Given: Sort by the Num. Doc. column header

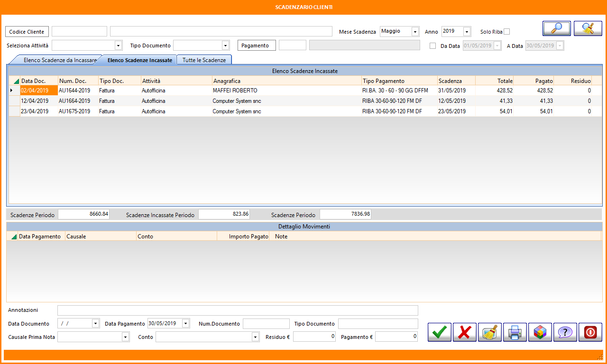Looking at the screenshot, I should point(78,81).
